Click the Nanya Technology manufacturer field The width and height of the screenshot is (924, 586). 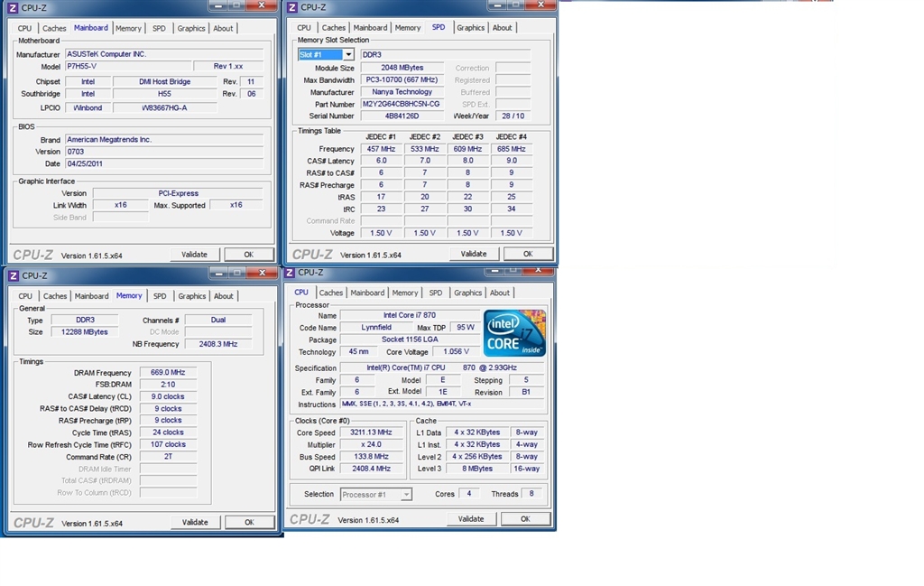[402, 92]
